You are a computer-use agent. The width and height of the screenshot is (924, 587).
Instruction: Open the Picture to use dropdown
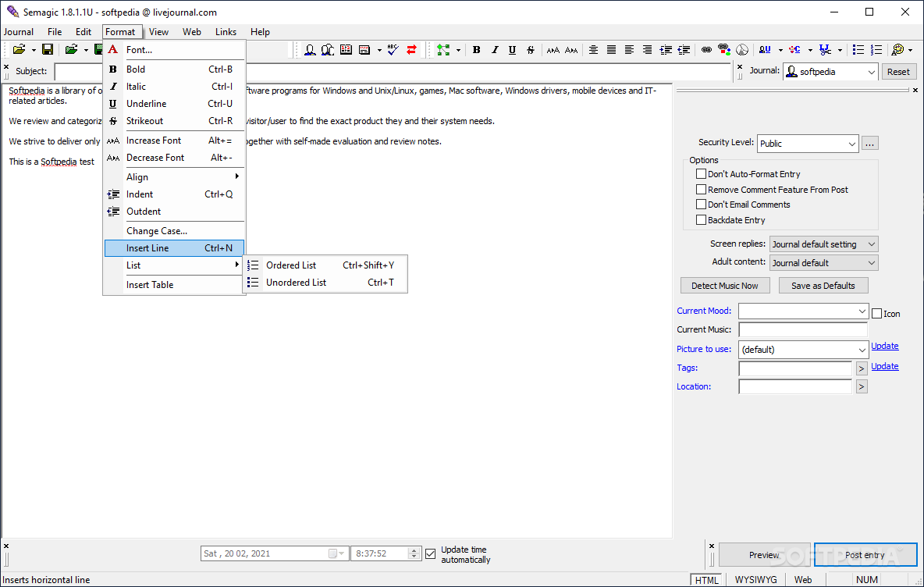pyautogui.click(x=803, y=350)
